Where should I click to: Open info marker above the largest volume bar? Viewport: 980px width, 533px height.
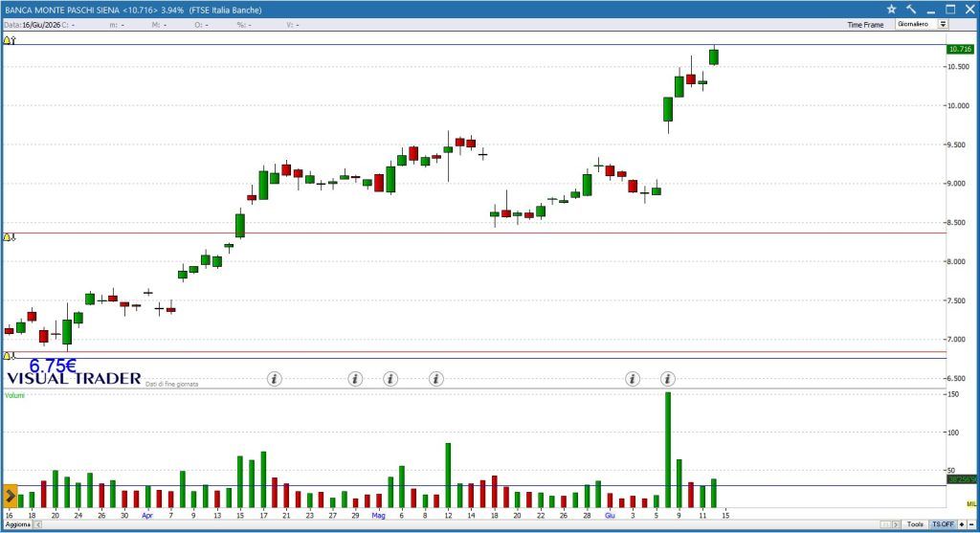667,379
